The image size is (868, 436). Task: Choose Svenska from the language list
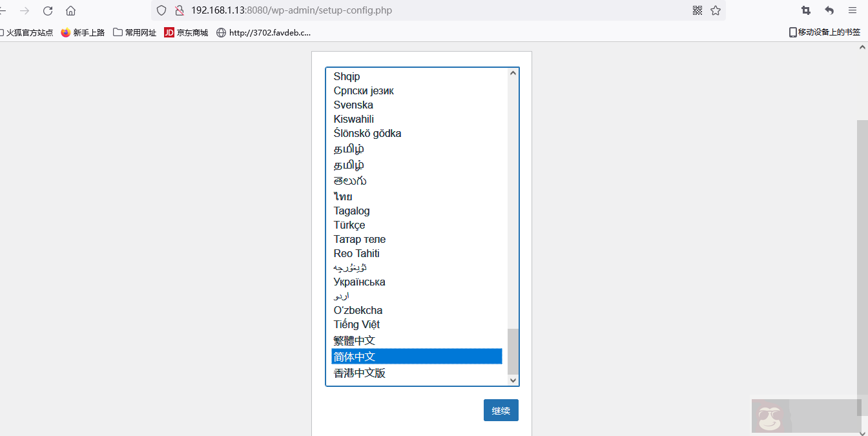353,105
